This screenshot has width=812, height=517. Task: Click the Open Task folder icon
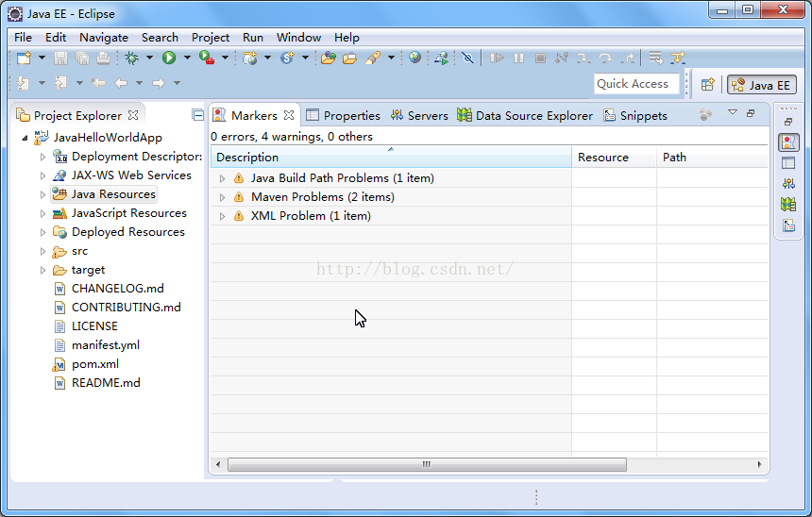click(x=349, y=58)
